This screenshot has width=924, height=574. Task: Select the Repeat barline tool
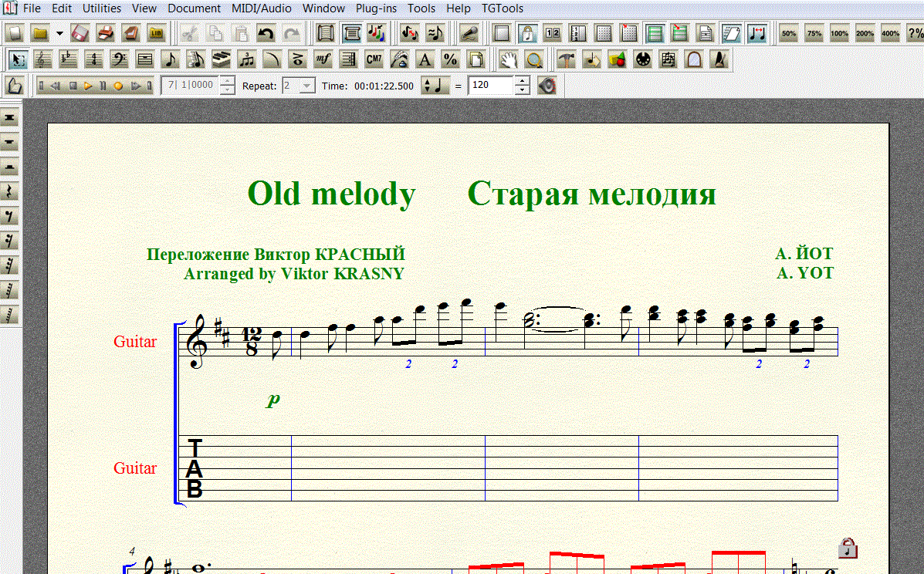click(x=348, y=59)
